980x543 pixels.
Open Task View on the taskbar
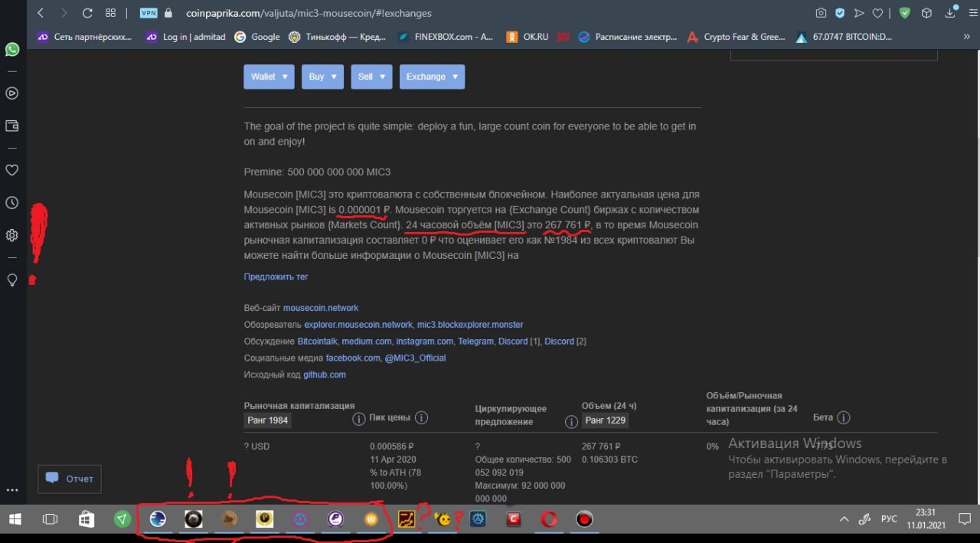pyautogui.click(x=50, y=519)
